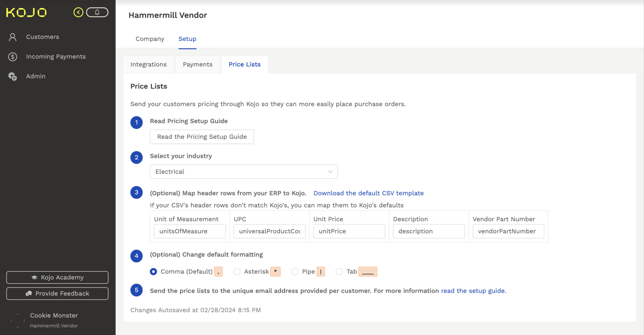The height and width of the screenshot is (335, 644).
Task: Edit the Unit Price mapping field
Action: (x=349, y=231)
